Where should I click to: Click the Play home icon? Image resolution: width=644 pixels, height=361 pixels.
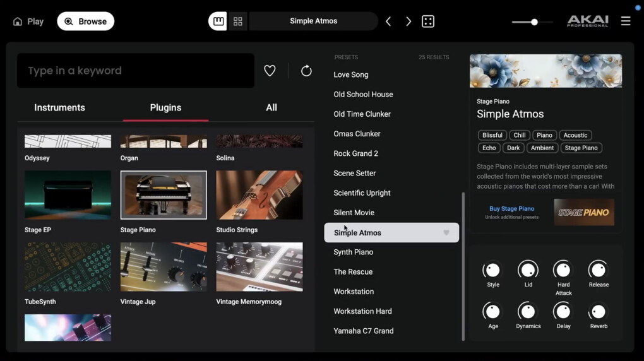(x=18, y=21)
